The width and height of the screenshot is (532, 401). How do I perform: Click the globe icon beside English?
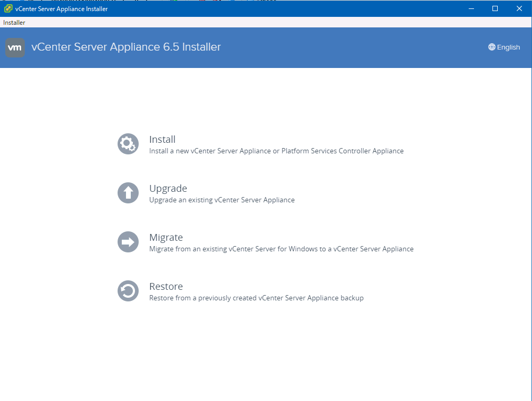coord(491,47)
